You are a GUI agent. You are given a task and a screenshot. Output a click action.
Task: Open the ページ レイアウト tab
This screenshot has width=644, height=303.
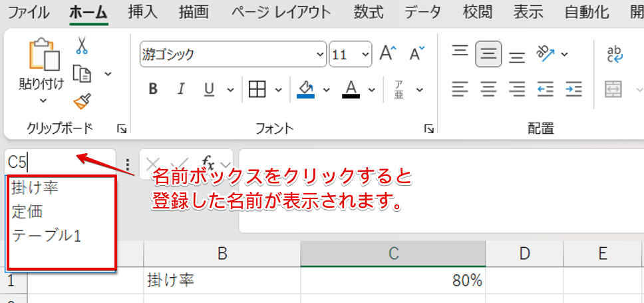coord(281,13)
